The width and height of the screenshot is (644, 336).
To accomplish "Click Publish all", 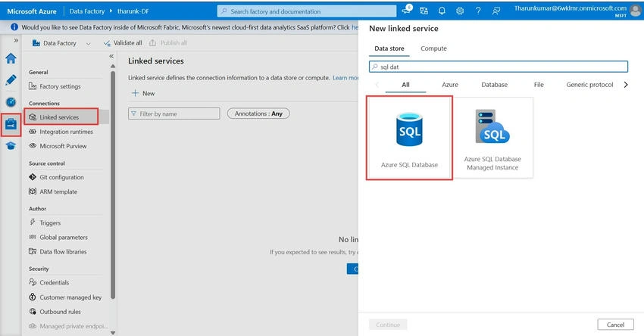I will (x=168, y=42).
